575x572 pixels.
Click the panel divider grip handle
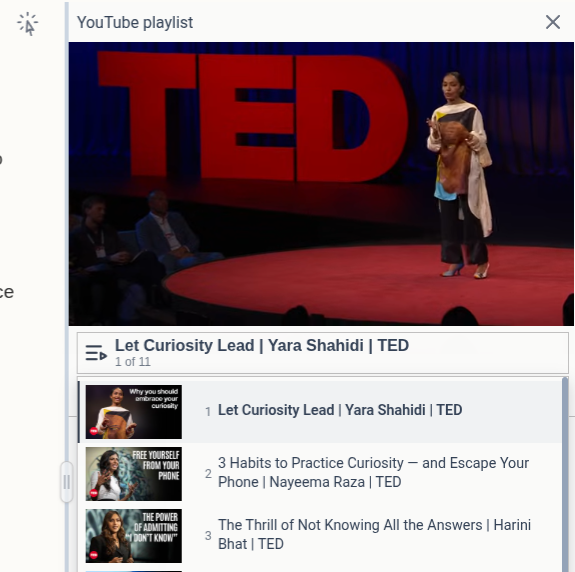click(x=67, y=482)
